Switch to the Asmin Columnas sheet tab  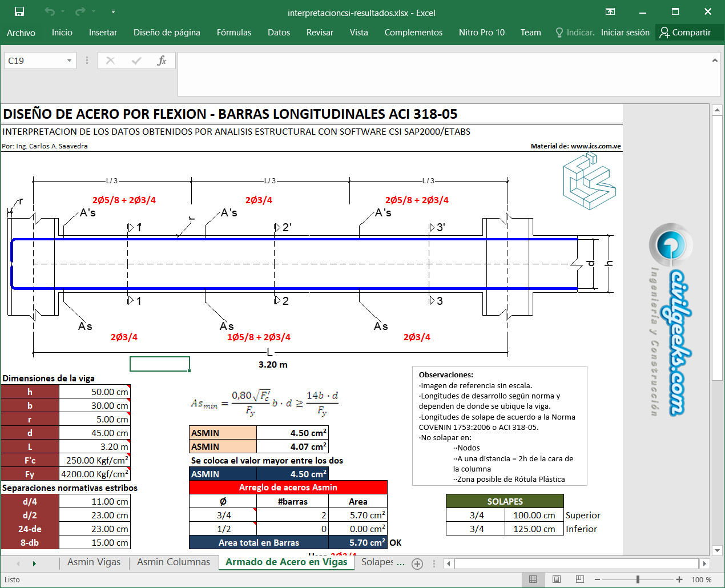tap(173, 562)
